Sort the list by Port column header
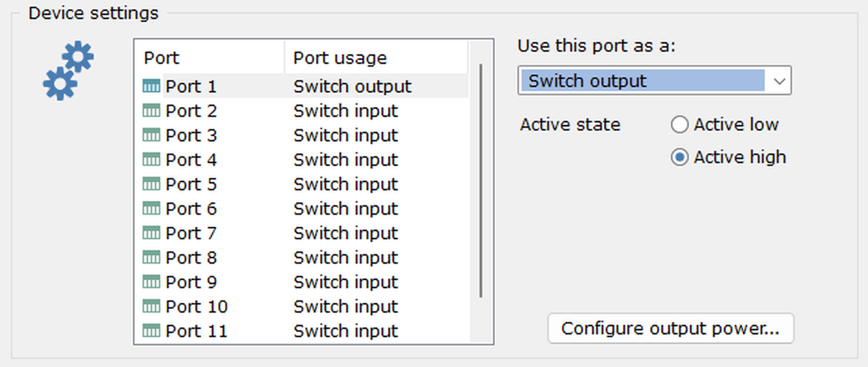This screenshot has height=367, width=868. coord(208,58)
